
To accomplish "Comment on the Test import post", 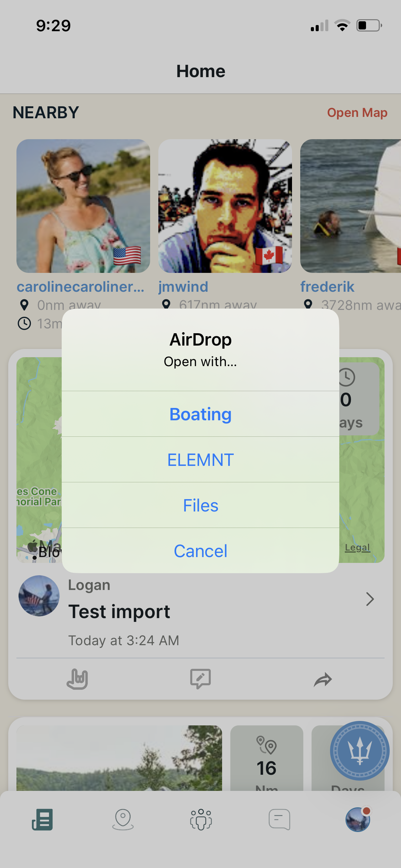I will tap(200, 679).
